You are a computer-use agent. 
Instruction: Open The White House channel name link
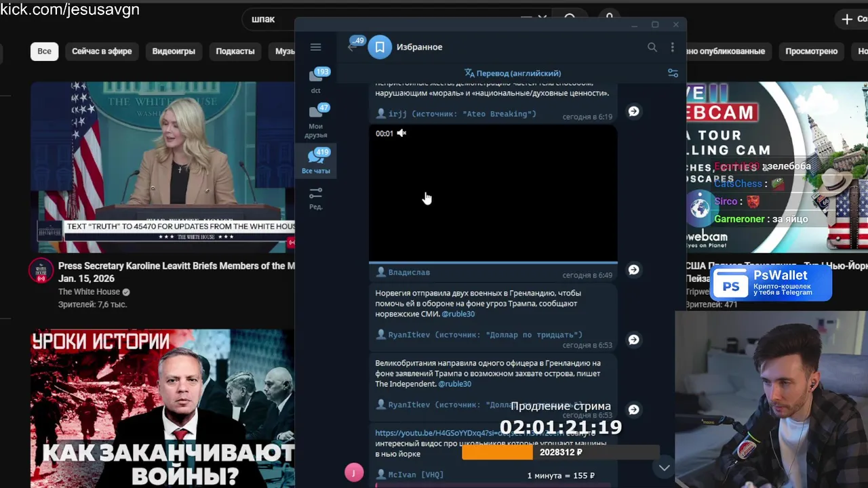tap(89, 291)
